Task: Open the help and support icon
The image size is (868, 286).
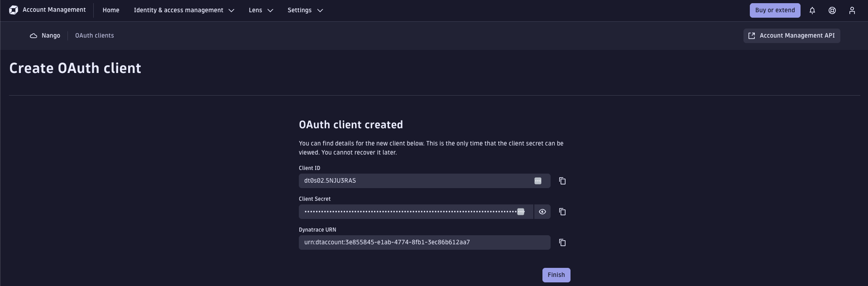Action: click(x=832, y=10)
